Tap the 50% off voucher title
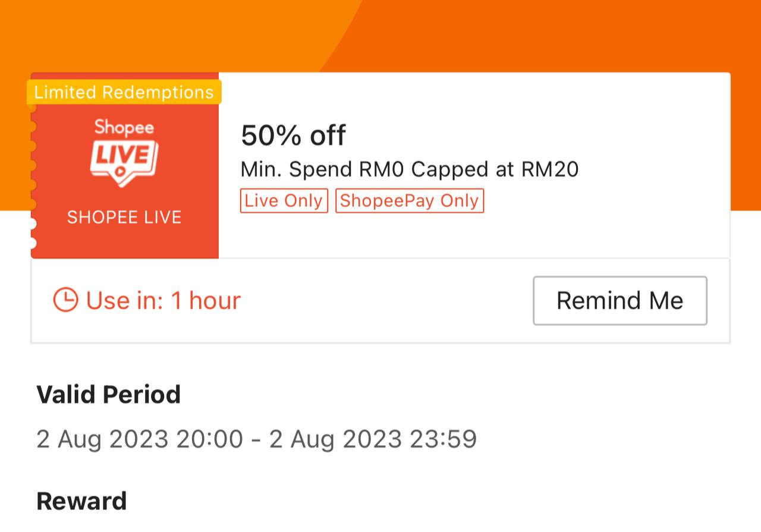This screenshot has height=532, width=761. [293, 136]
